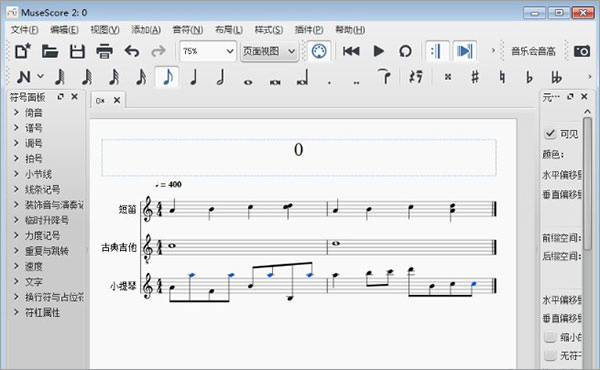
Task: Select the longa note duration
Action: (302, 78)
